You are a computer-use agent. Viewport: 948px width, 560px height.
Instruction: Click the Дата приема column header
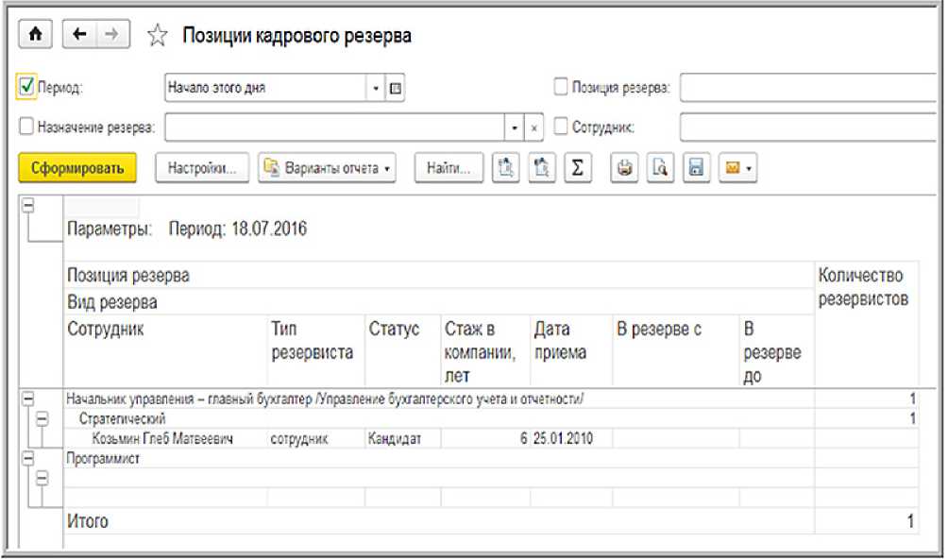click(x=571, y=350)
